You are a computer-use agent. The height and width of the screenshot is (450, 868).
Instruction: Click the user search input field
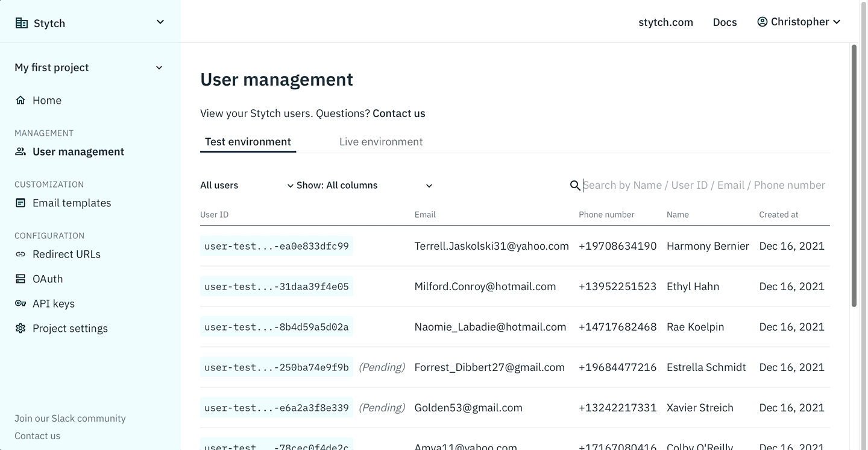(704, 185)
